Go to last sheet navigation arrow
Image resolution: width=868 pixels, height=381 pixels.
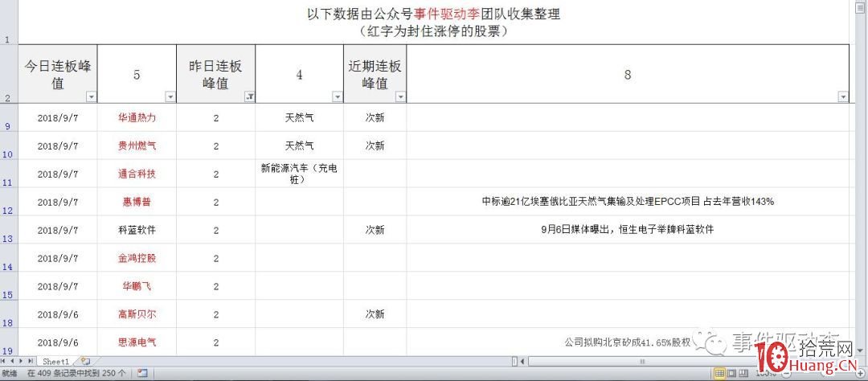30,361
